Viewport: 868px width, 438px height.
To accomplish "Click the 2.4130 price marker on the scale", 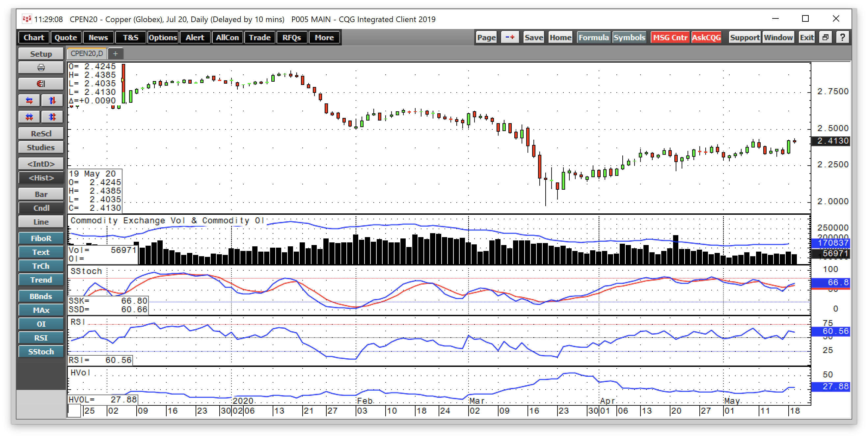I will (x=832, y=141).
